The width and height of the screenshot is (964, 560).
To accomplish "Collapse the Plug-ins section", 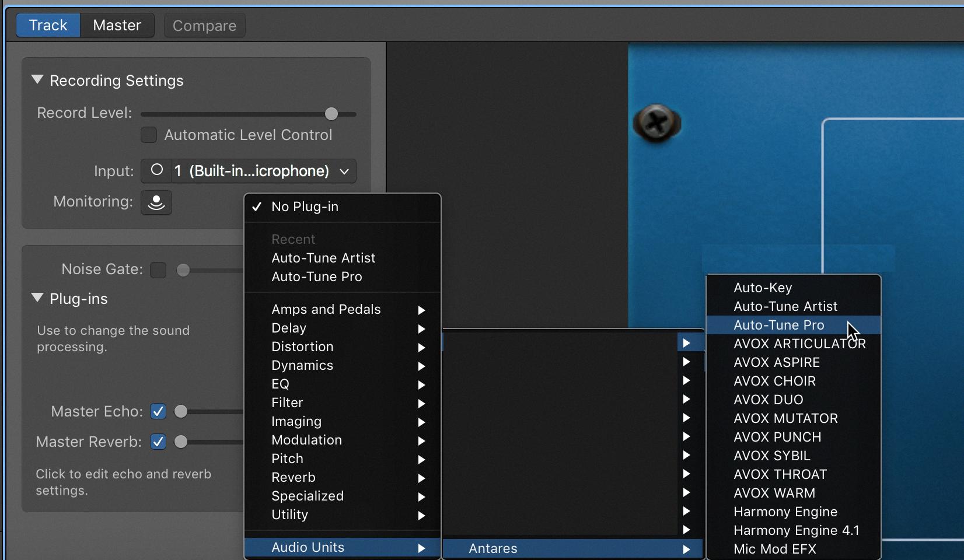I will pyautogui.click(x=37, y=298).
